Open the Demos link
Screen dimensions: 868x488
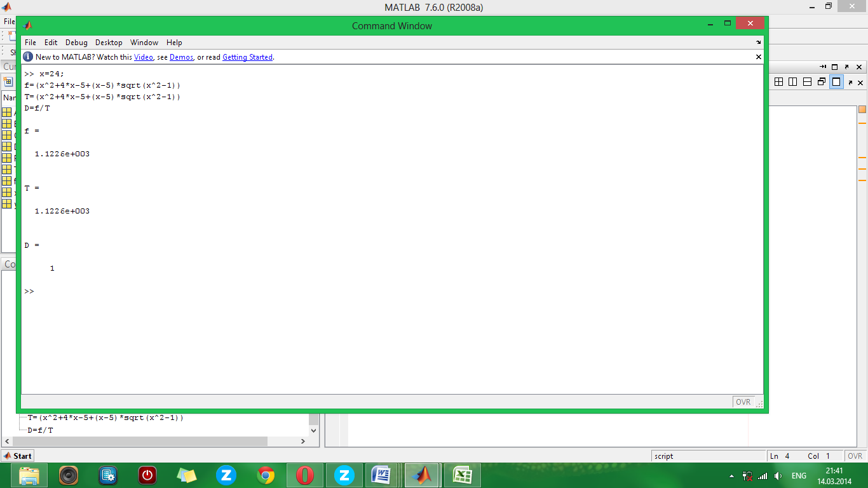(181, 57)
